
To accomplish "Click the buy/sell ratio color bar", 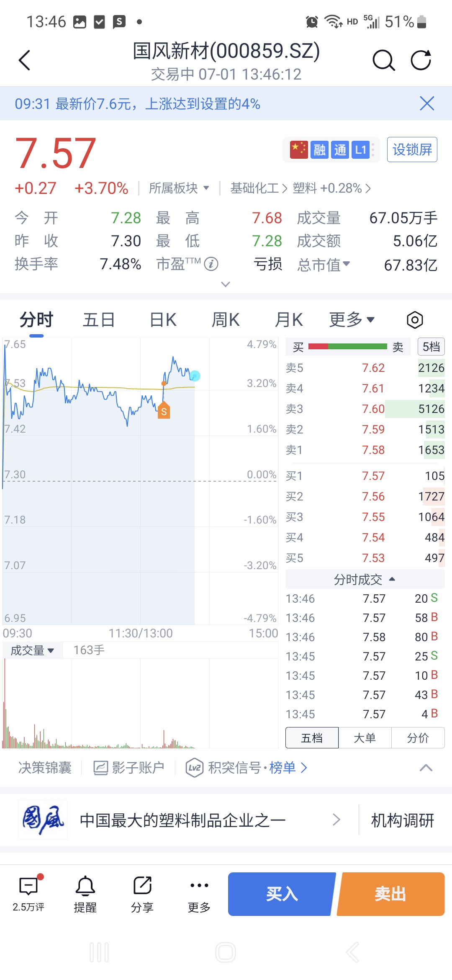I will (348, 346).
